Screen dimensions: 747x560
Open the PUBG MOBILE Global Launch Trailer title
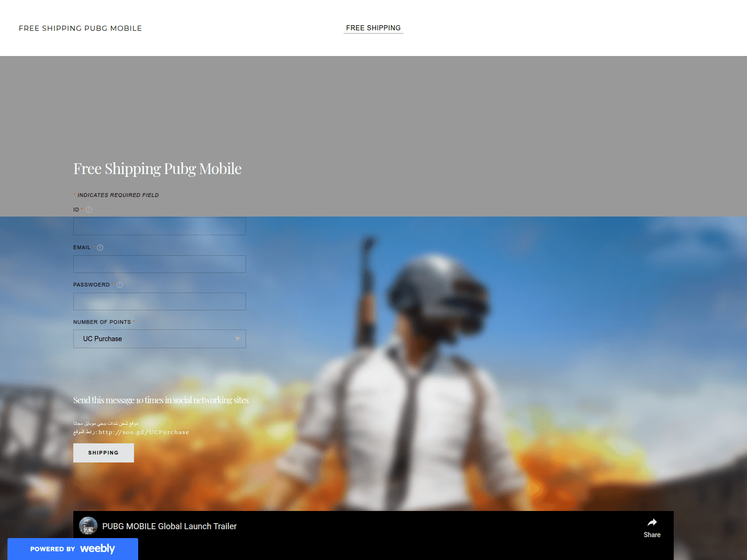point(169,526)
